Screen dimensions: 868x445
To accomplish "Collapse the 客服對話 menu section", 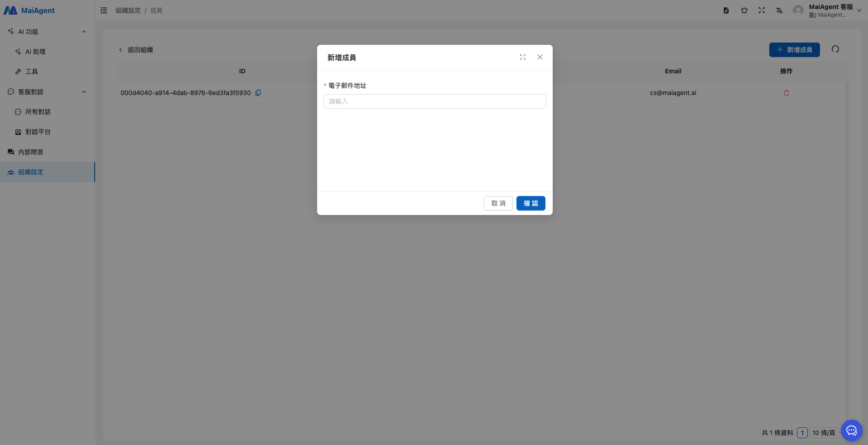I will 84,92.
